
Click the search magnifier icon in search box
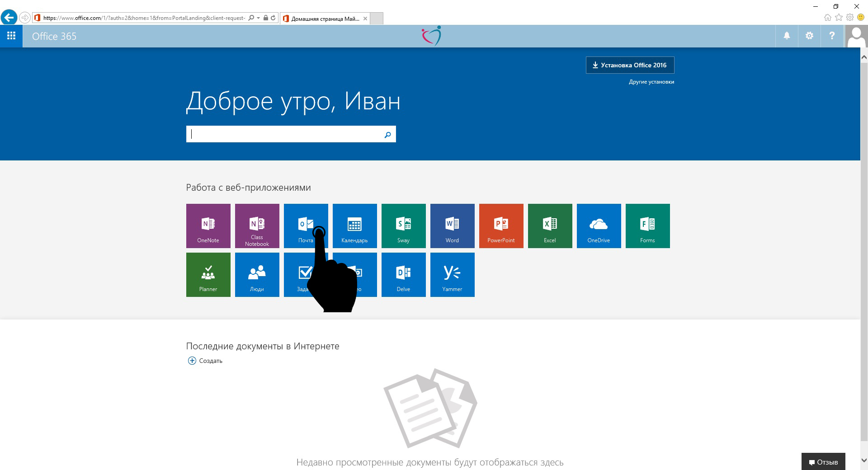tap(387, 134)
